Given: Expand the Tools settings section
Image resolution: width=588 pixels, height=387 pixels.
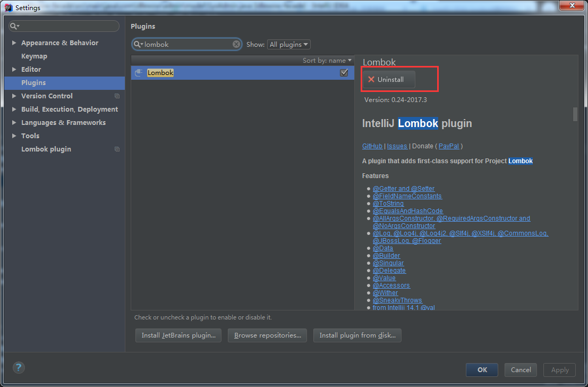Looking at the screenshot, I should 14,136.
